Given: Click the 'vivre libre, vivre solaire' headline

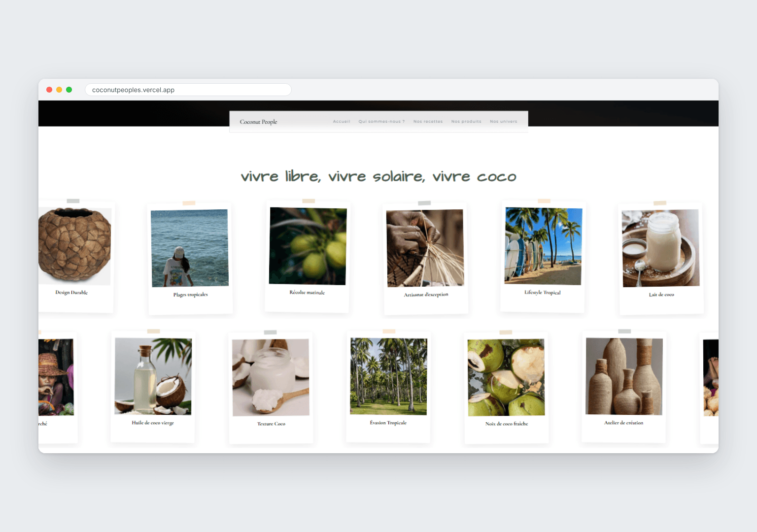Looking at the screenshot, I should [378, 176].
